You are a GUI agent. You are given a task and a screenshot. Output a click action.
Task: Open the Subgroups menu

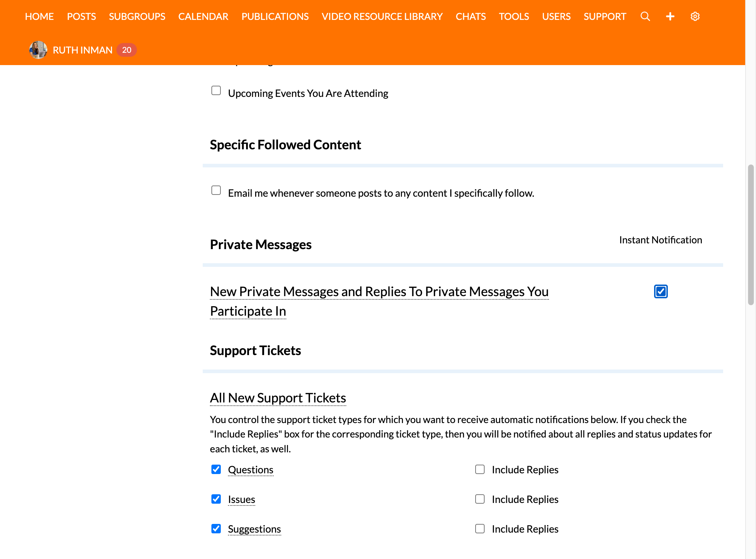click(137, 16)
